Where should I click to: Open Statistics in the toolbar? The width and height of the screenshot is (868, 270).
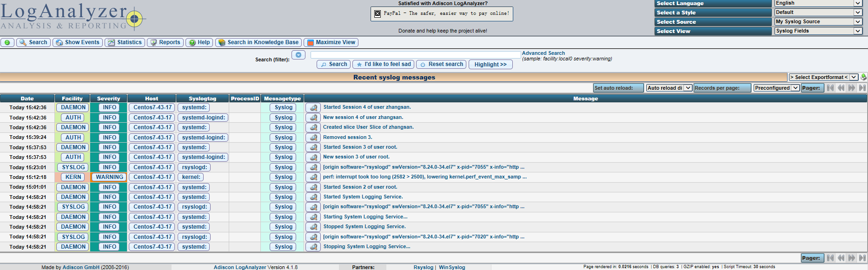125,42
